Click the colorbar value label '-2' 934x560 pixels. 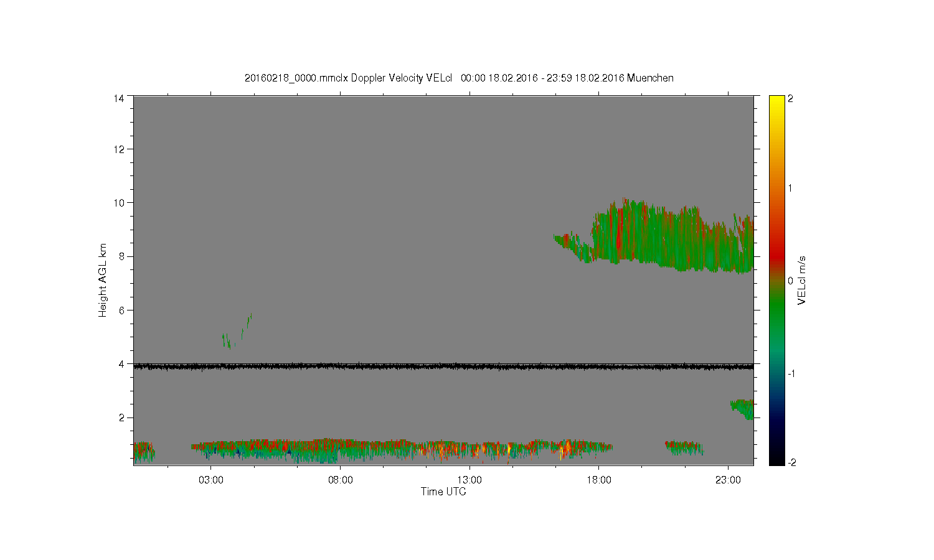[791, 463]
